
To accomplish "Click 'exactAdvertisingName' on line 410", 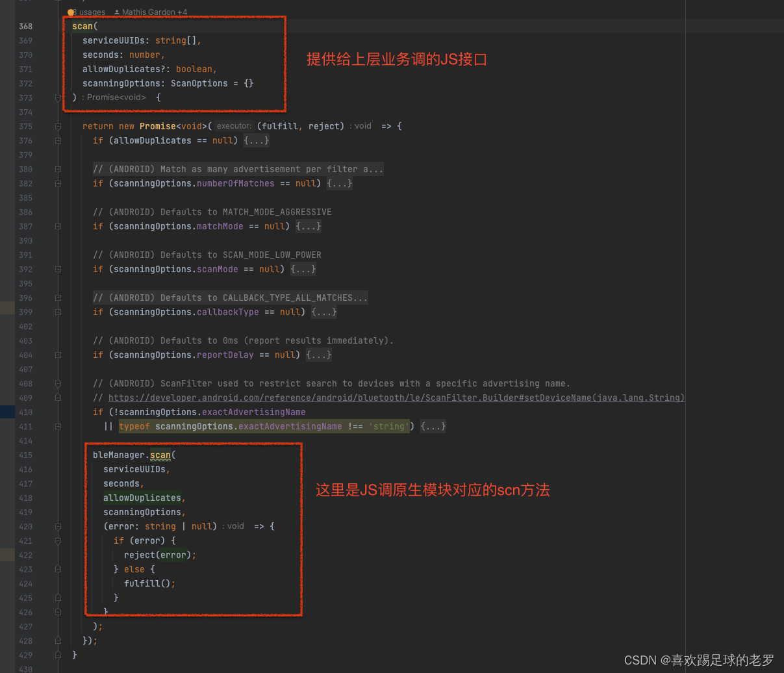I will 254,413.
